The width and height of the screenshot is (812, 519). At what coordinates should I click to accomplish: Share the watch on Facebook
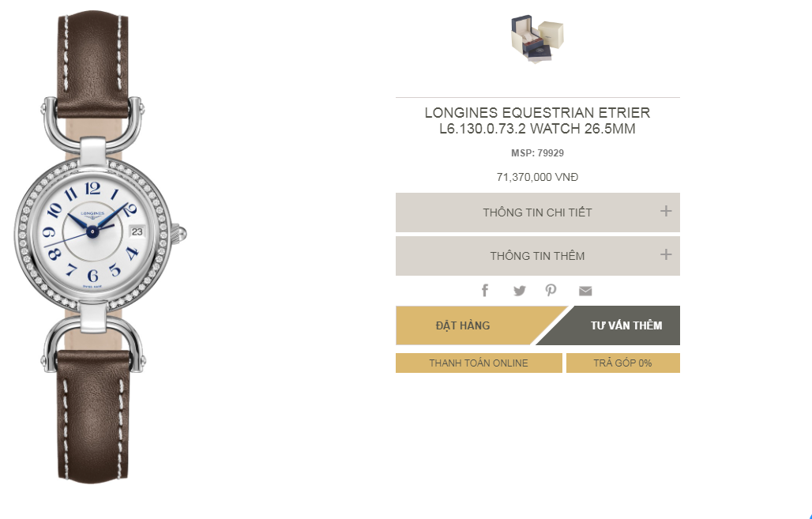coord(485,291)
